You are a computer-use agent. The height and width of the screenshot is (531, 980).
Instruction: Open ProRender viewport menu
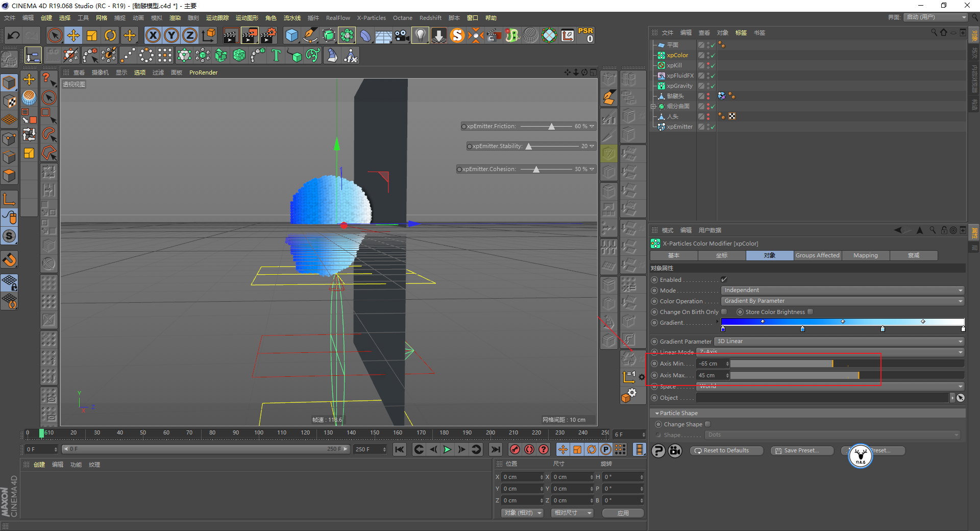click(203, 73)
